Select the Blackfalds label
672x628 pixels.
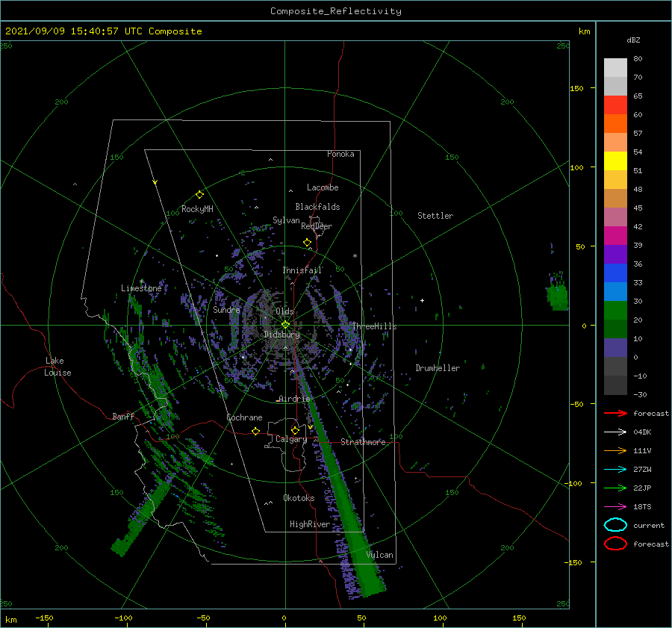pos(317,207)
